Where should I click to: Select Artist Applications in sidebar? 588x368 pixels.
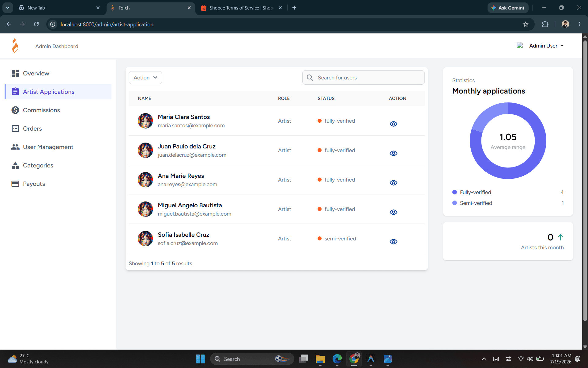58,92
